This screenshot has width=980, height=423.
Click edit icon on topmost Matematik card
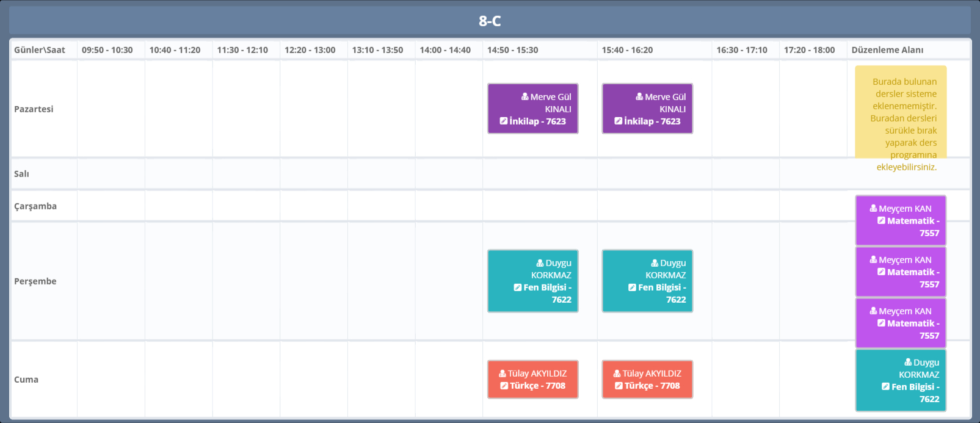[x=882, y=221]
